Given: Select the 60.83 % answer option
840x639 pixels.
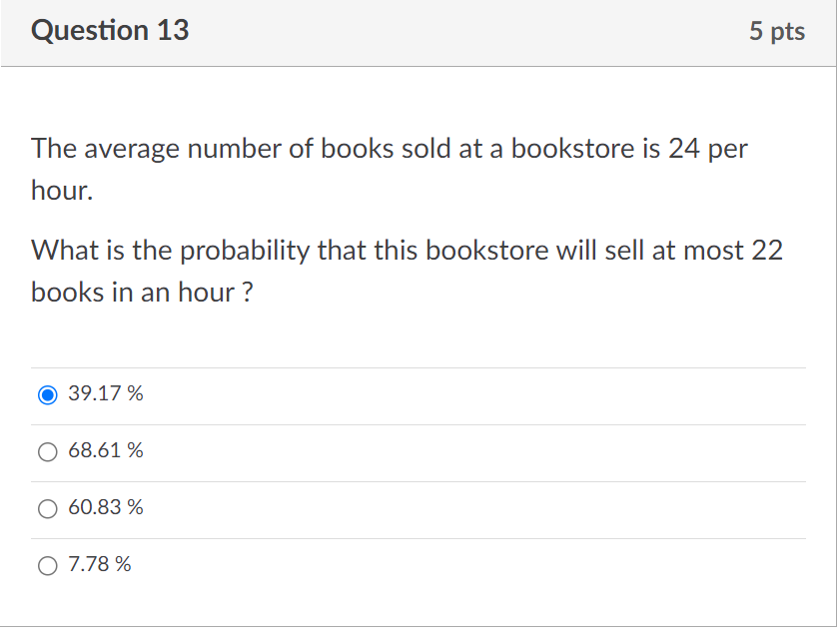Looking at the screenshot, I should (x=47, y=508).
